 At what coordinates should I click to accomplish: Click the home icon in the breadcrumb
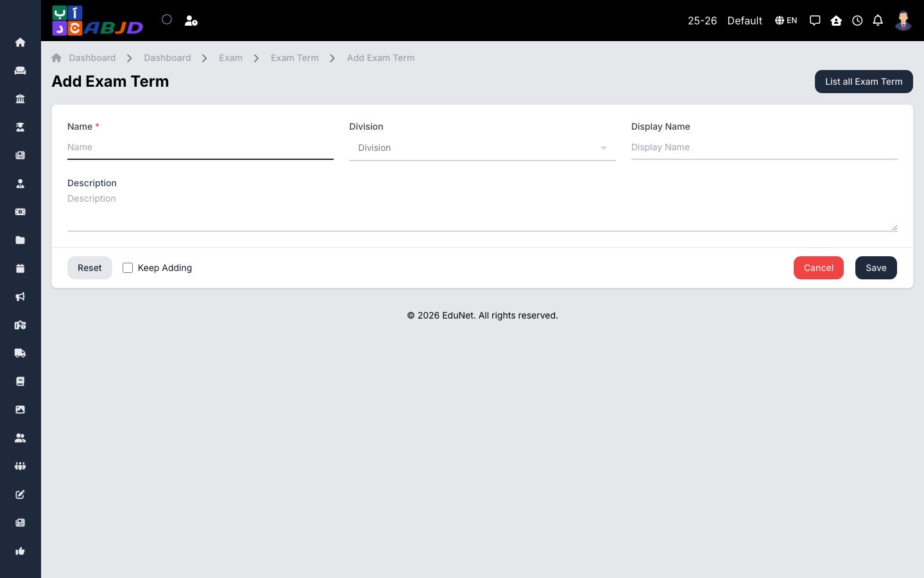click(56, 58)
